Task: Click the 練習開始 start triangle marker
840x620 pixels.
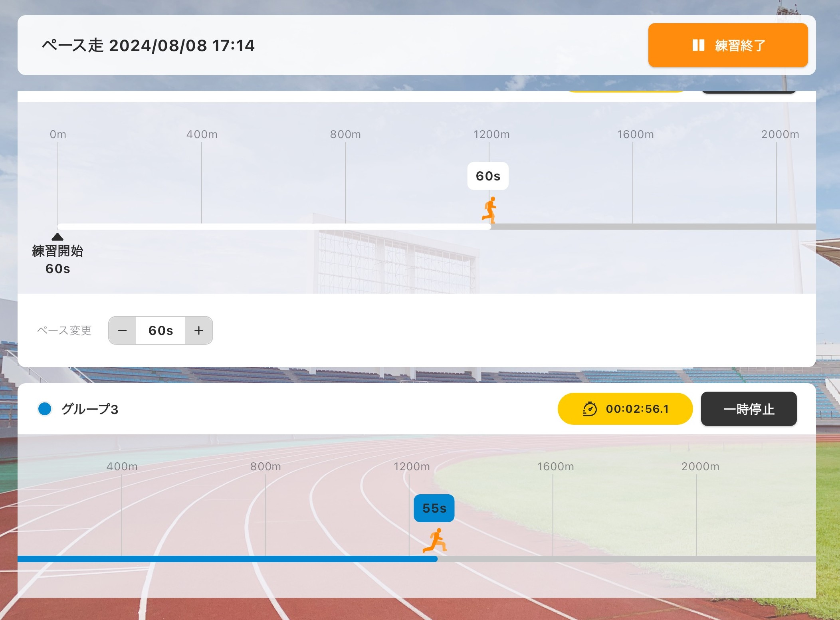Action: click(57, 237)
